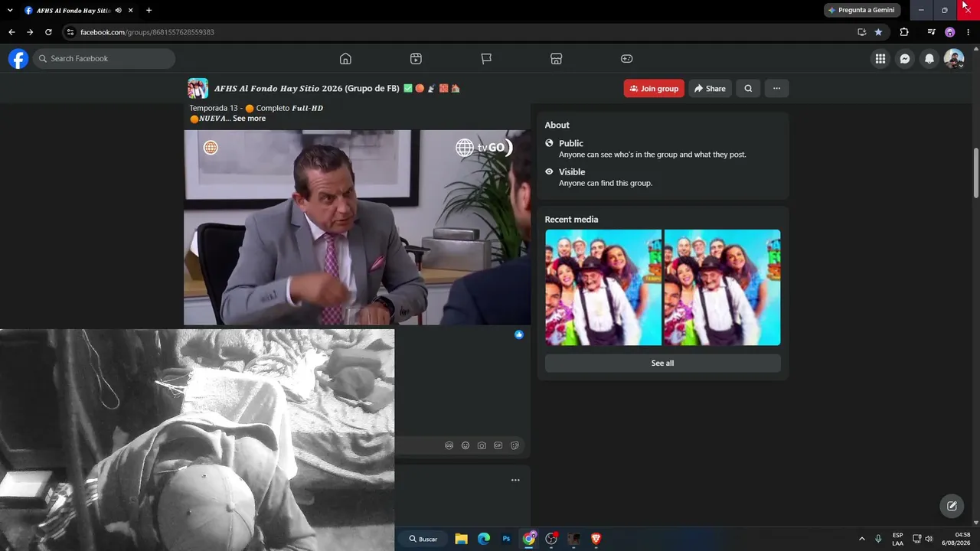Search within the group using magnifier button
980x551 pixels.
coord(748,89)
